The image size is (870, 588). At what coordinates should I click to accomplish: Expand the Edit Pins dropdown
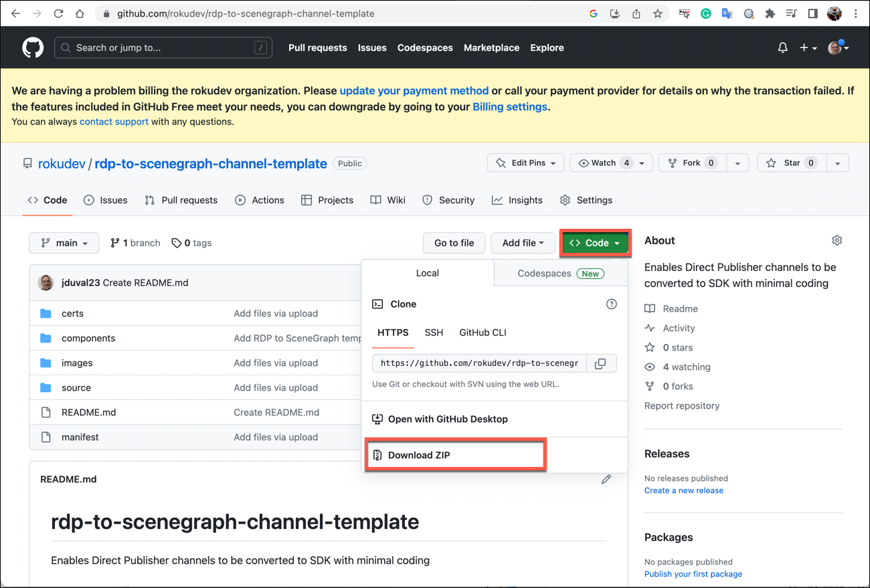click(525, 163)
